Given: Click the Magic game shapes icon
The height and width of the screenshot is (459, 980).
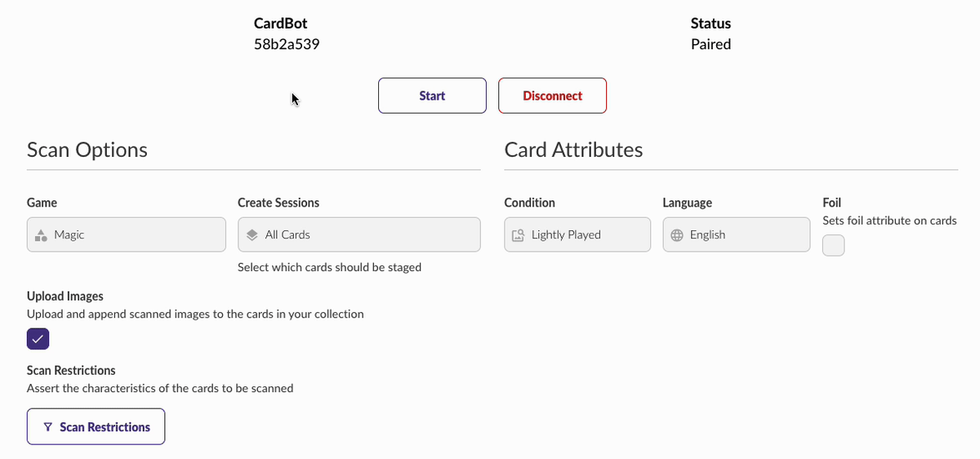Looking at the screenshot, I should pos(40,235).
